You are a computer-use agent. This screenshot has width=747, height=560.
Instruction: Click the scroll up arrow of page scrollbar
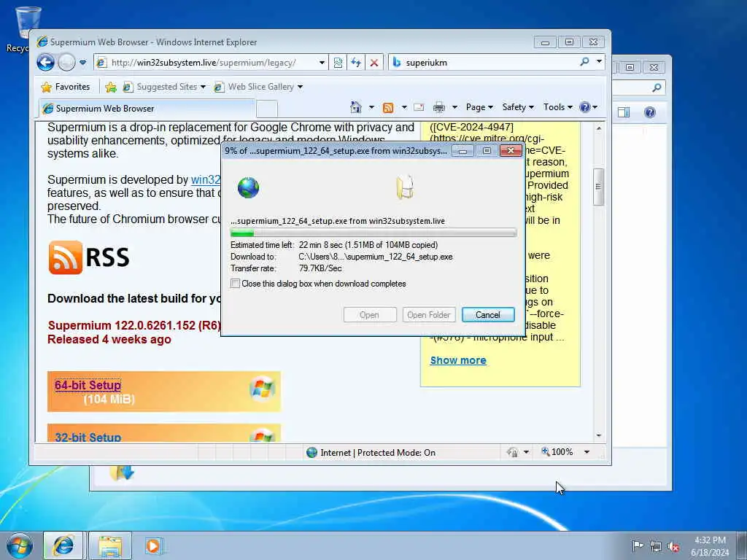[598, 128]
